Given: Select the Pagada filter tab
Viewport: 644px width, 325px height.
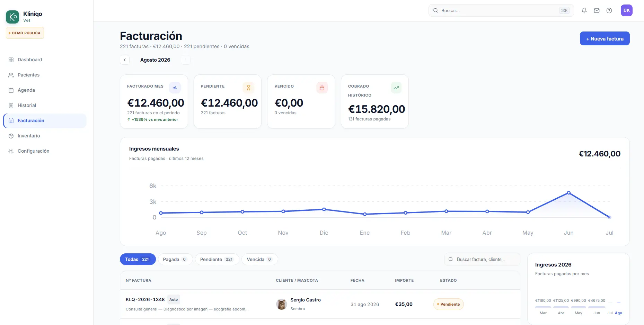Looking at the screenshot, I should click(175, 259).
